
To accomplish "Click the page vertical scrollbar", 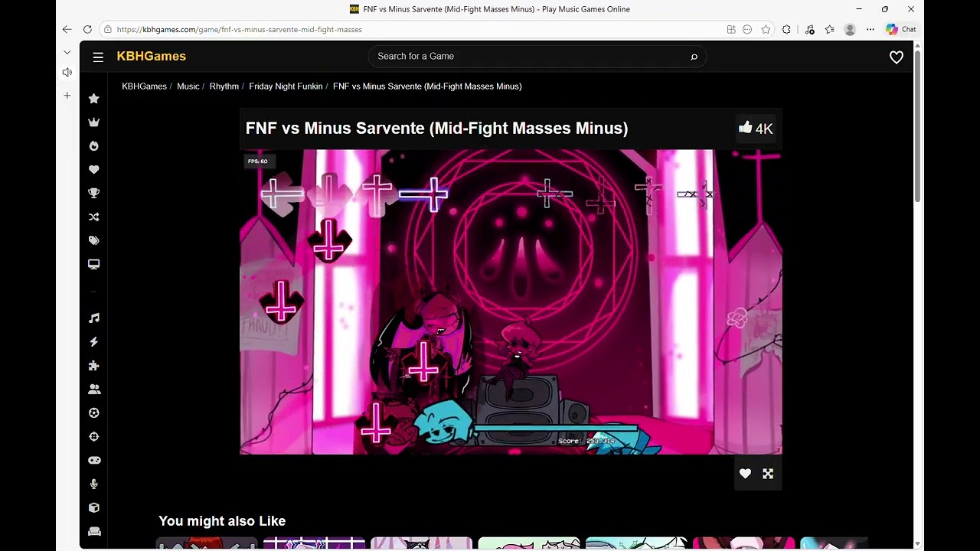I will pyautogui.click(x=917, y=126).
